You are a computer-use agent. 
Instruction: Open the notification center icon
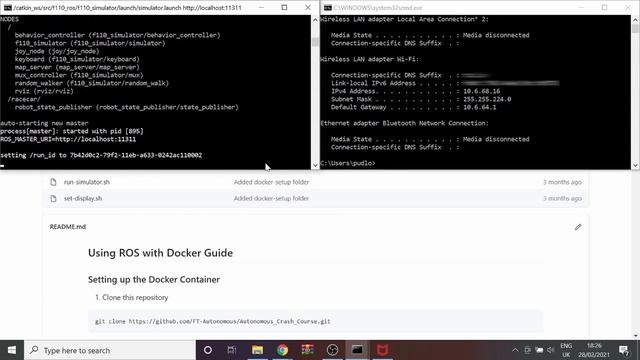pyautogui.click(x=624, y=350)
